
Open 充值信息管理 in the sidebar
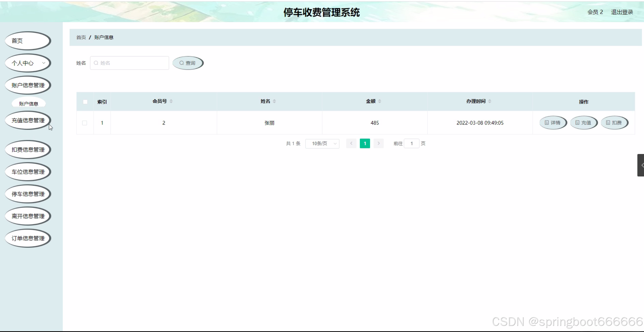28,120
